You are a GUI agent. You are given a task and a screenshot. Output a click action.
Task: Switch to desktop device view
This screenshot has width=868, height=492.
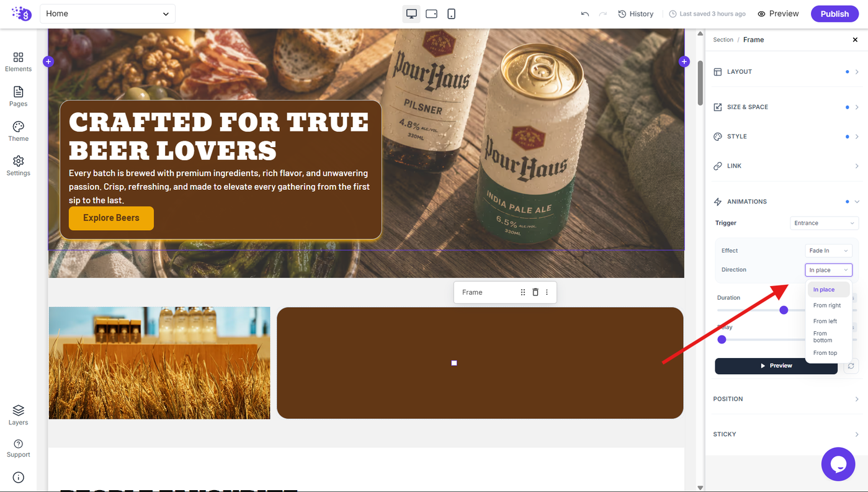[x=411, y=14]
